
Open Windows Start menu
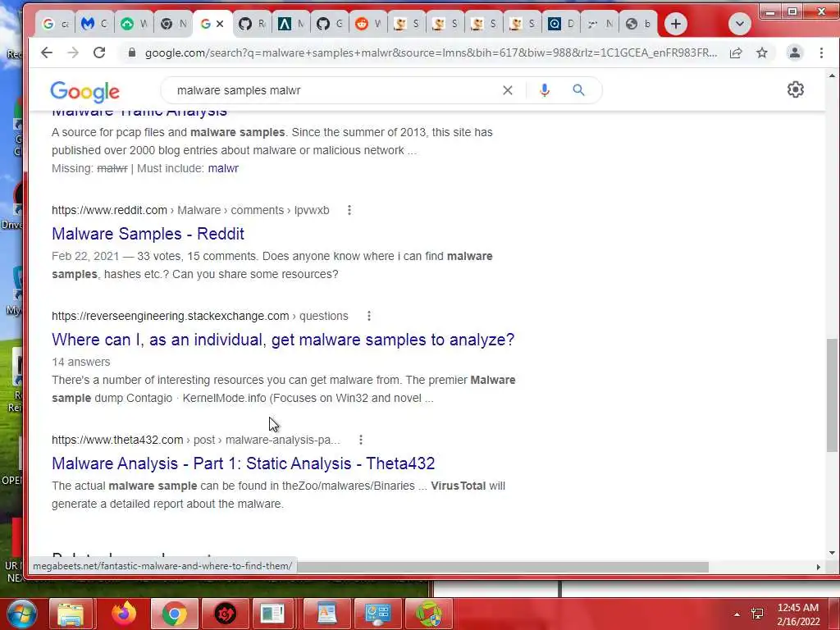point(21,614)
